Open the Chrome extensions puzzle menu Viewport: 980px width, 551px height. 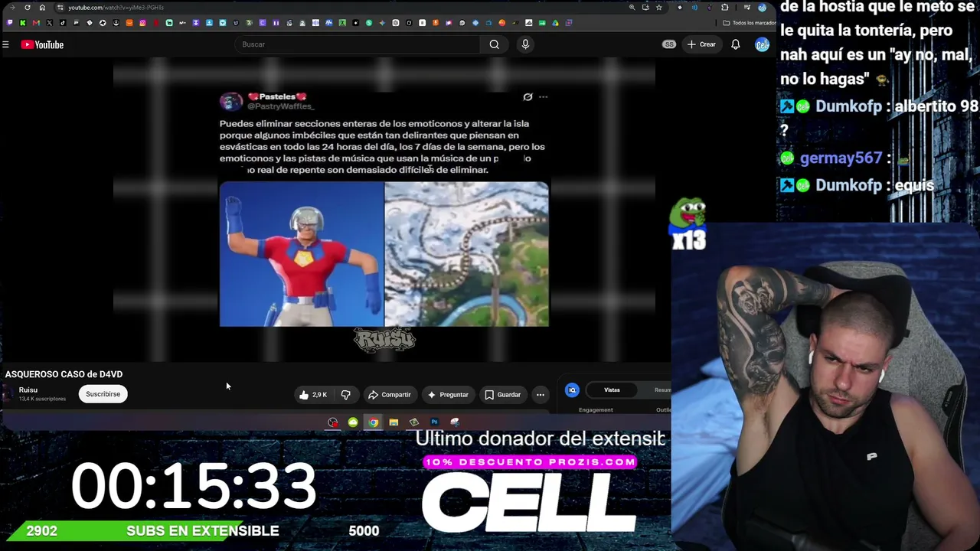click(x=725, y=8)
